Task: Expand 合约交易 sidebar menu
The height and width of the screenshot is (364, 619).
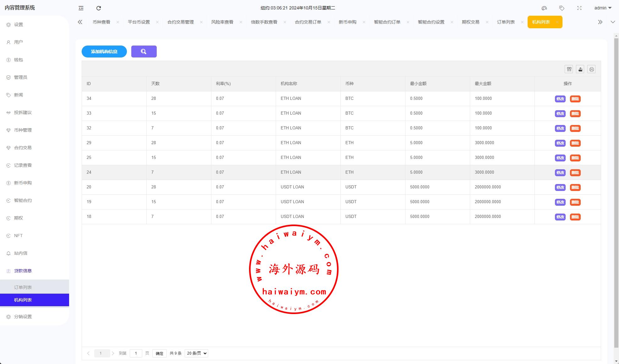Action: pyautogui.click(x=23, y=148)
